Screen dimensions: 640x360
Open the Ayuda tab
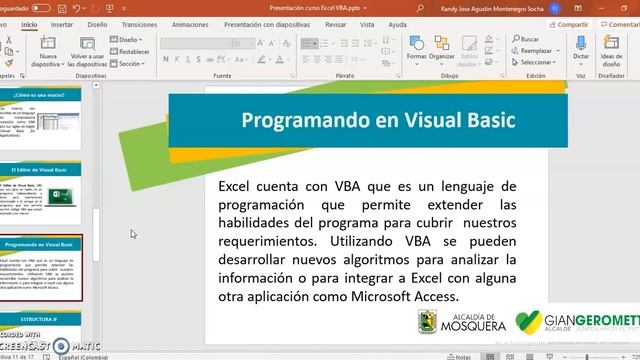(397, 25)
